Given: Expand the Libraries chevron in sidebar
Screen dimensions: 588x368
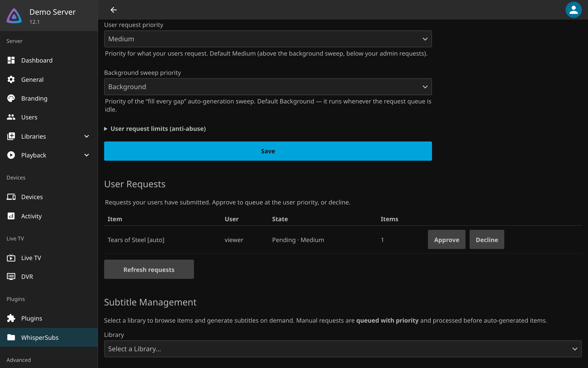Looking at the screenshot, I should pos(87,136).
